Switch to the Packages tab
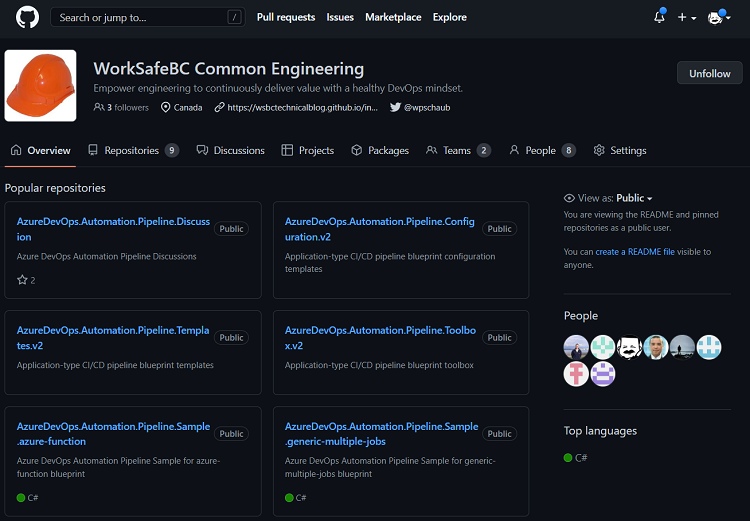 tap(380, 150)
